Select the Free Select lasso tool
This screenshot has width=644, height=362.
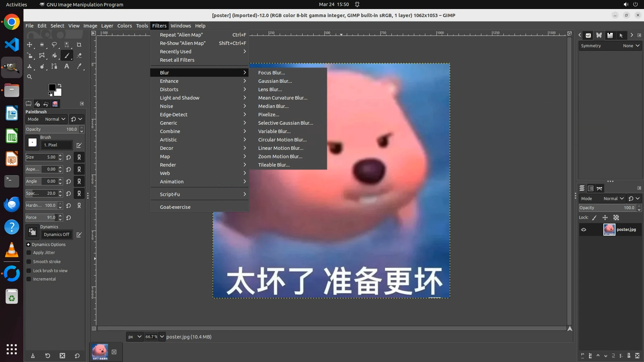(x=54, y=45)
